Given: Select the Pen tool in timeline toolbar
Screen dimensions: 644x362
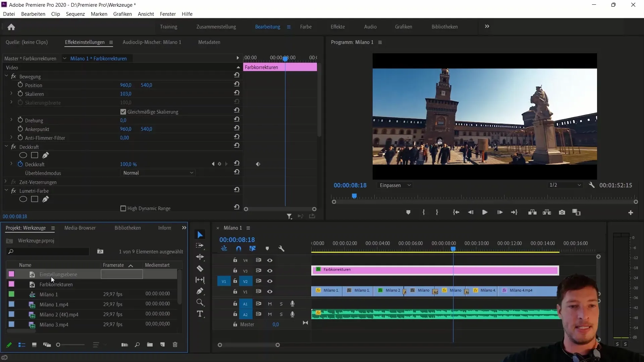Looking at the screenshot, I should [x=200, y=291].
